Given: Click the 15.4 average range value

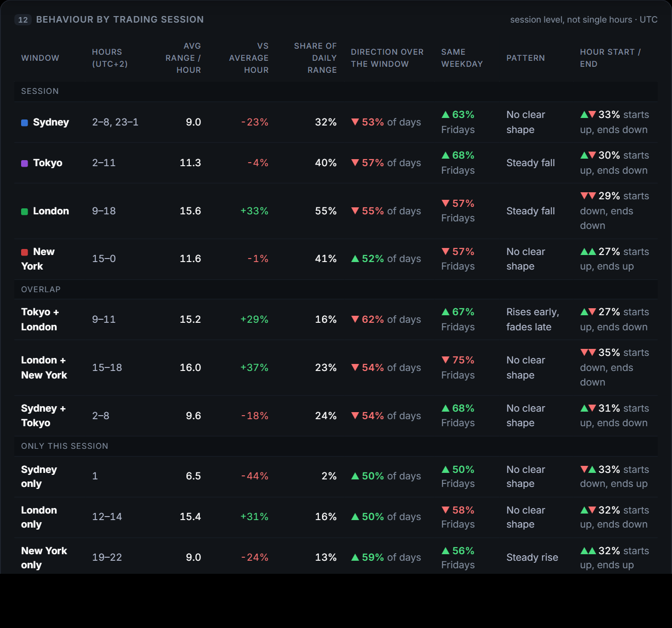Looking at the screenshot, I should coord(190,517).
